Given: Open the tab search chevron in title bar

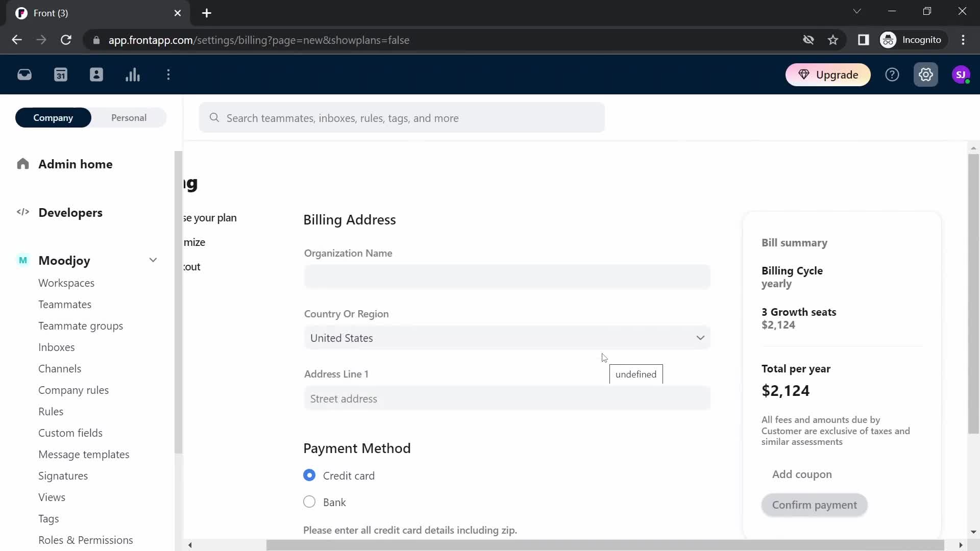Looking at the screenshot, I should tap(857, 11).
